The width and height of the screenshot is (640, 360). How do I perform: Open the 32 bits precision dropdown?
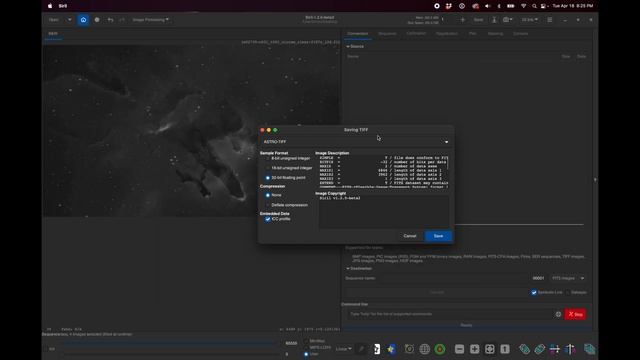pos(529,20)
